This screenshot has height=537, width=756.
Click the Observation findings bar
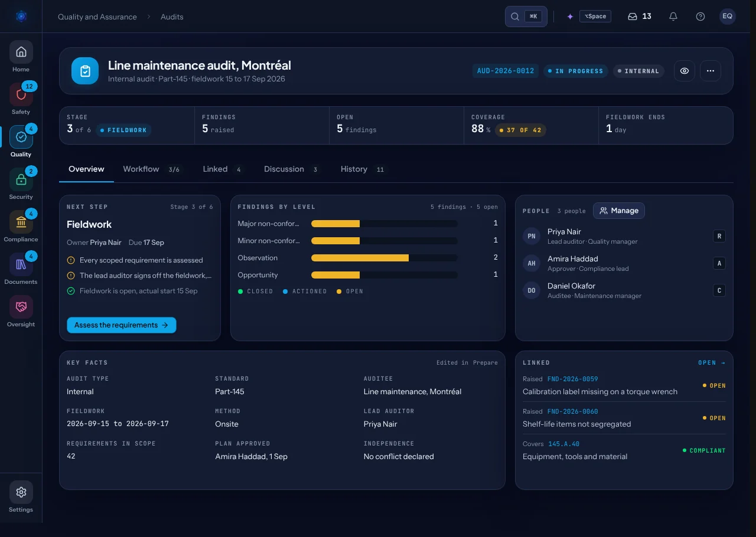click(x=384, y=258)
